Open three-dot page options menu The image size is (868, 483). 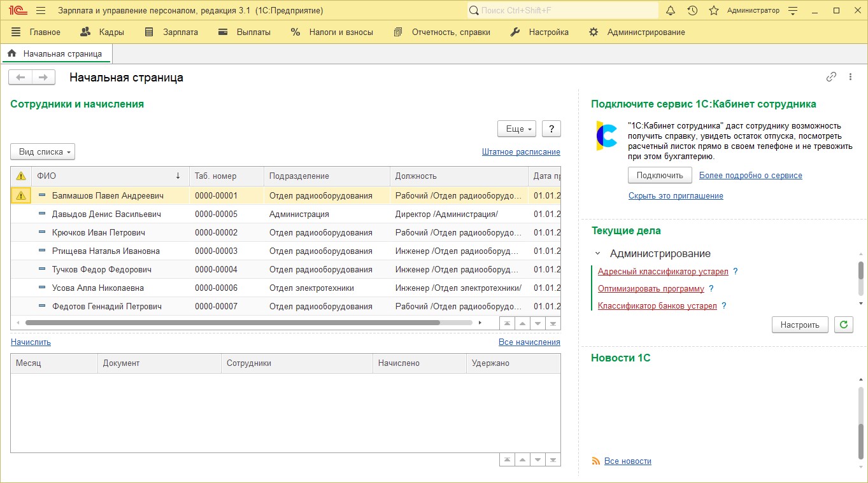[x=850, y=77]
